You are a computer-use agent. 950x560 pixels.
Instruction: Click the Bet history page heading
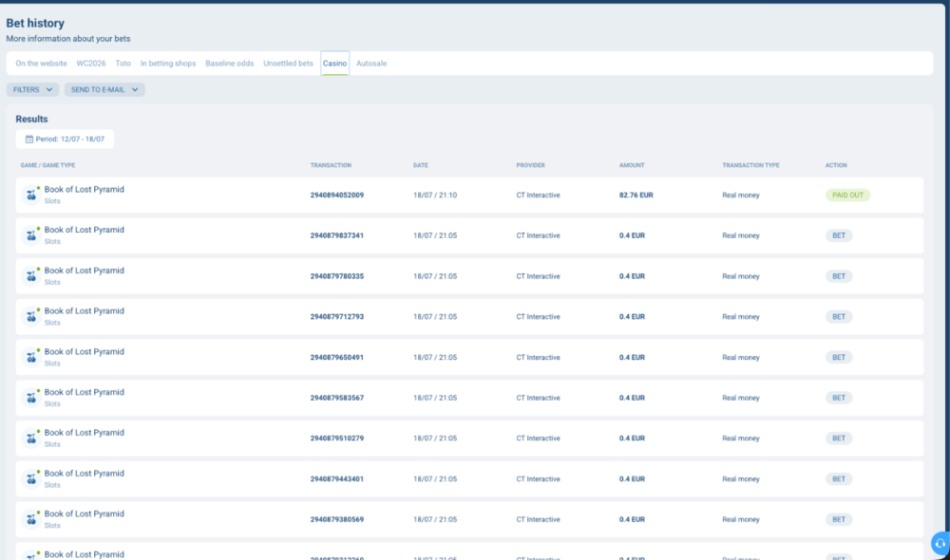pos(35,23)
